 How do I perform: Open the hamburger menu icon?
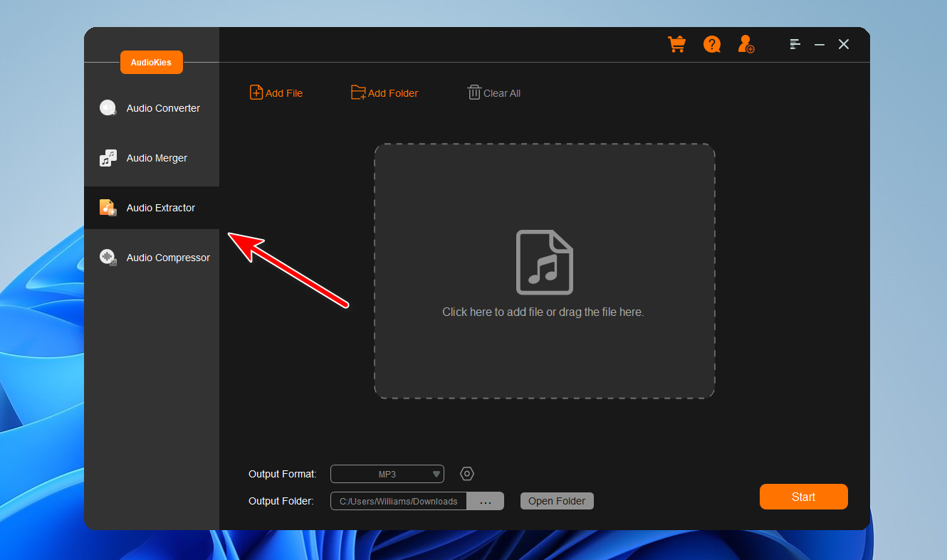[795, 44]
